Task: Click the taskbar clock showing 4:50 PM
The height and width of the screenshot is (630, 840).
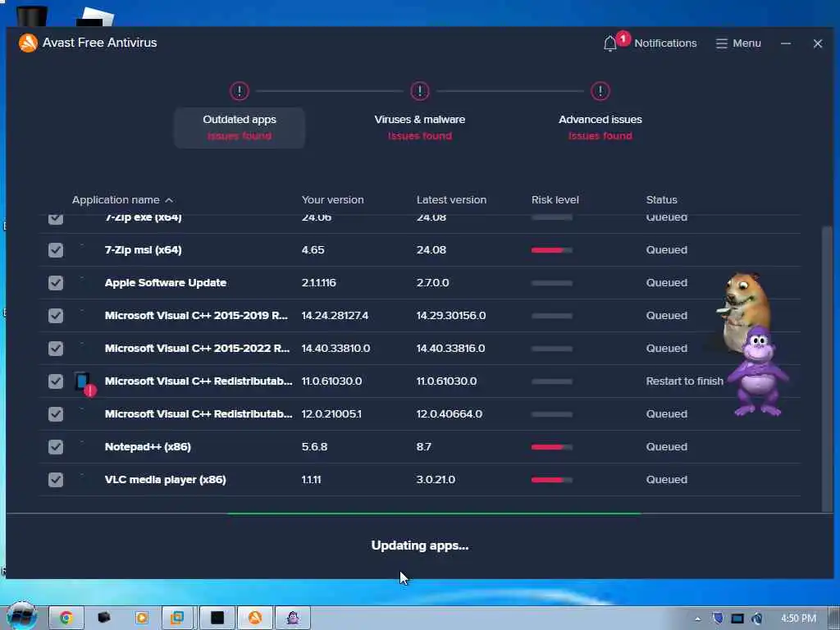Action: pyautogui.click(x=798, y=619)
